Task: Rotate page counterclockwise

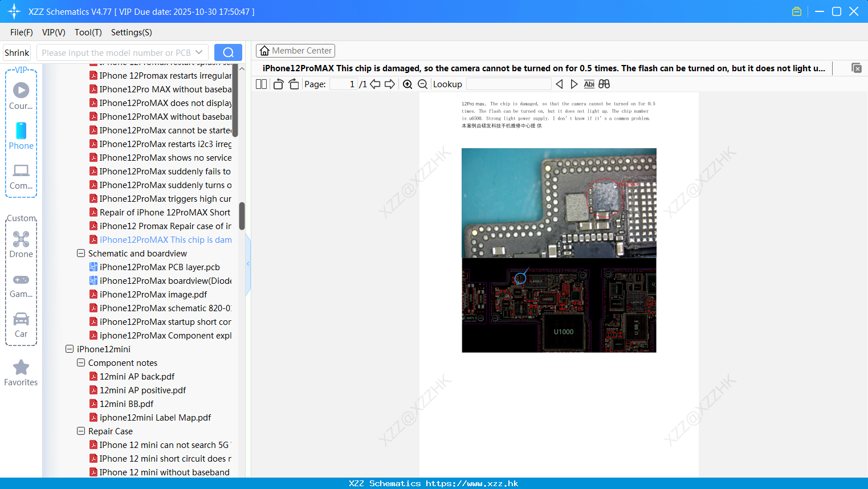Action: (x=278, y=84)
